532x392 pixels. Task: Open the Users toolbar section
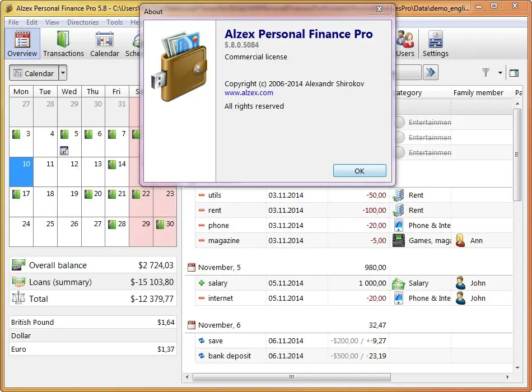[x=405, y=44]
